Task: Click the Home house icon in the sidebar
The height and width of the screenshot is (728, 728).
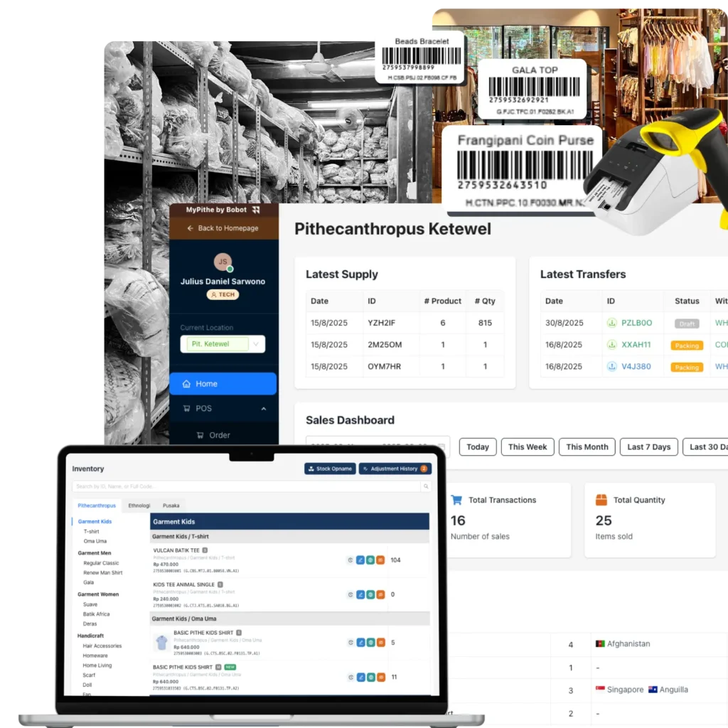Action: coord(186,384)
